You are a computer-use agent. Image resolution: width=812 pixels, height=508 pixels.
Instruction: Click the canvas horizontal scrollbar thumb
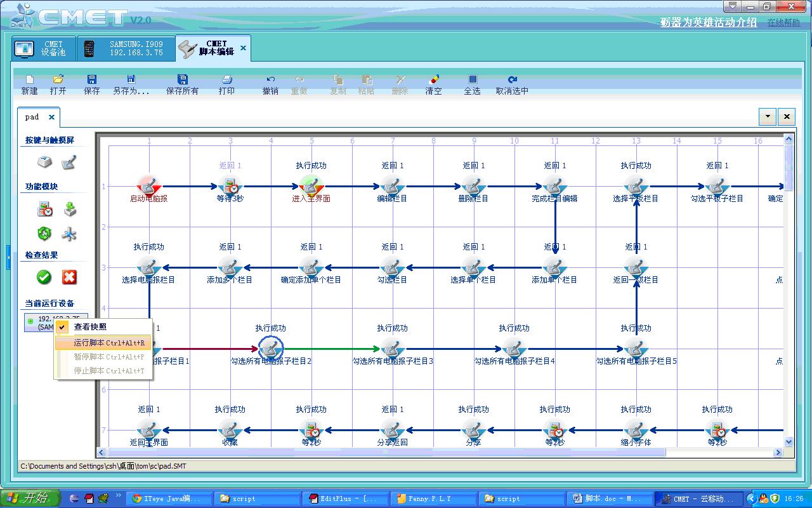click(387, 453)
